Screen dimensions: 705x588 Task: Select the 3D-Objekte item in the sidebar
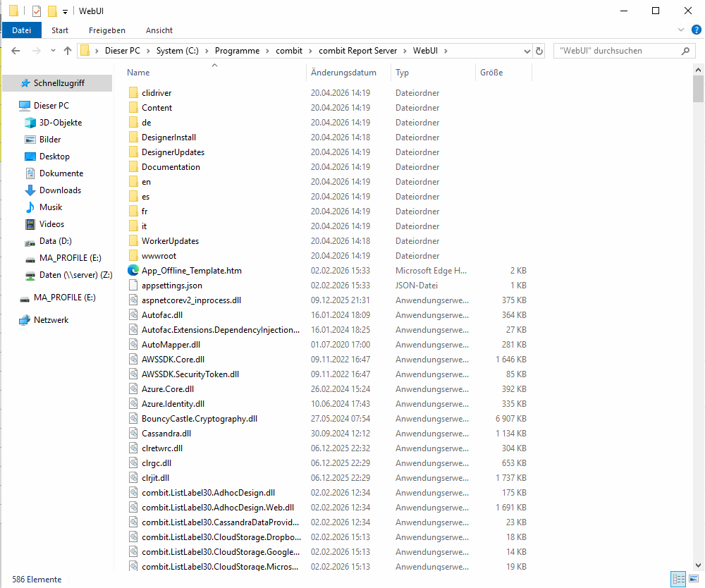[60, 123]
